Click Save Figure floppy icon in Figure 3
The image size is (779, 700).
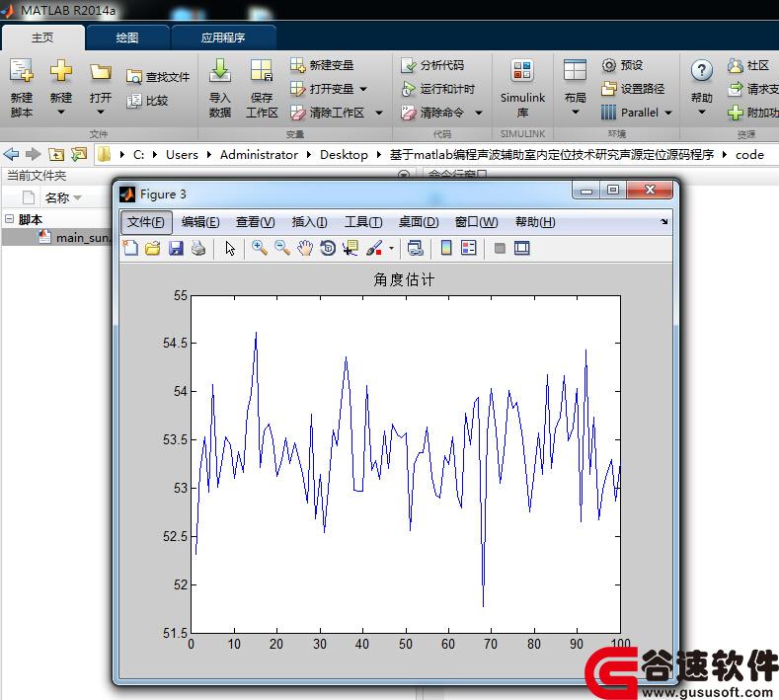click(176, 248)
